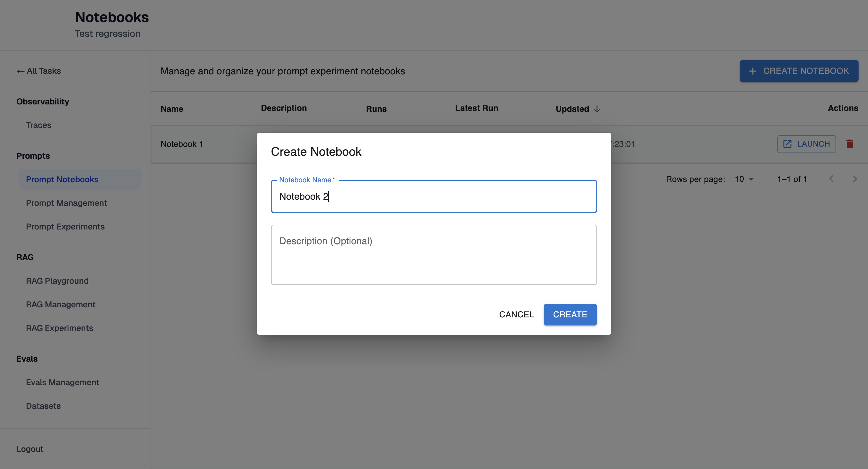Viewport: 868px width, 469px height.
Task: Open Traces in the sidebar
Action: pyautogui.click(x=39, y=125)
